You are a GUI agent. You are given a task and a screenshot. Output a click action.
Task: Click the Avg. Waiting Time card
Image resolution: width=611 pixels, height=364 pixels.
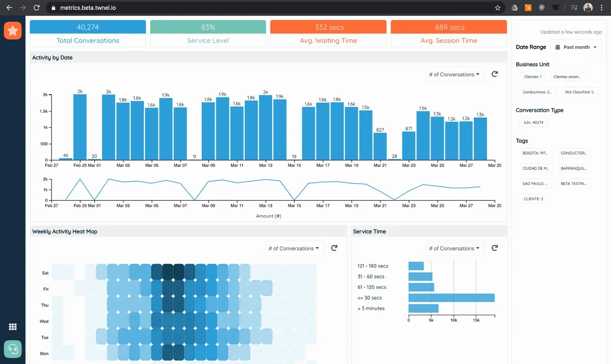pos(329,34)
